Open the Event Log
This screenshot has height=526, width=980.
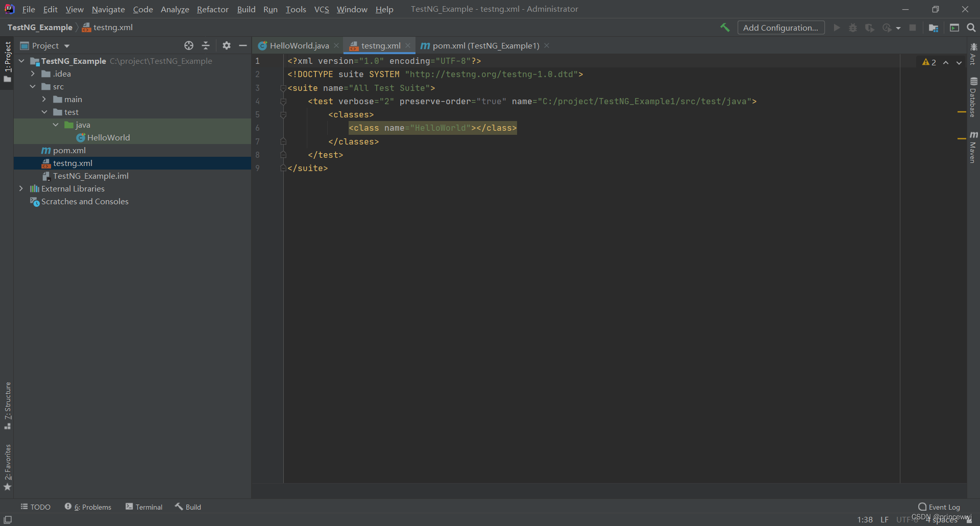939,507
